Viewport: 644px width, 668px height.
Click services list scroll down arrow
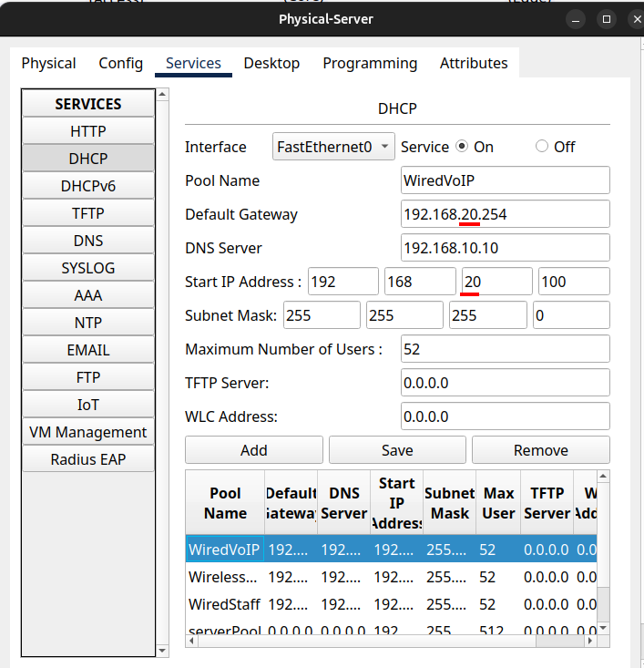coord(162,651)
